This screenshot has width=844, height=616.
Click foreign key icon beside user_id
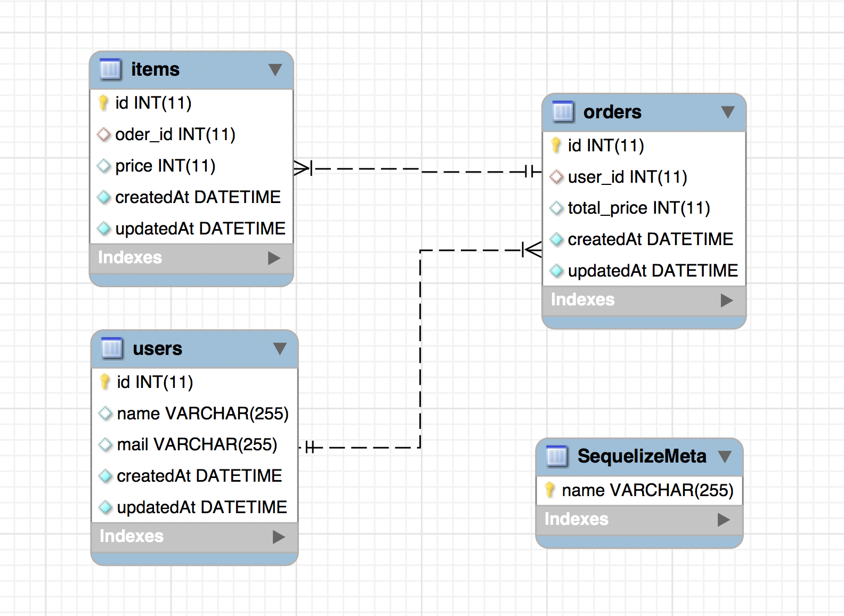click(x=556, y=176)
